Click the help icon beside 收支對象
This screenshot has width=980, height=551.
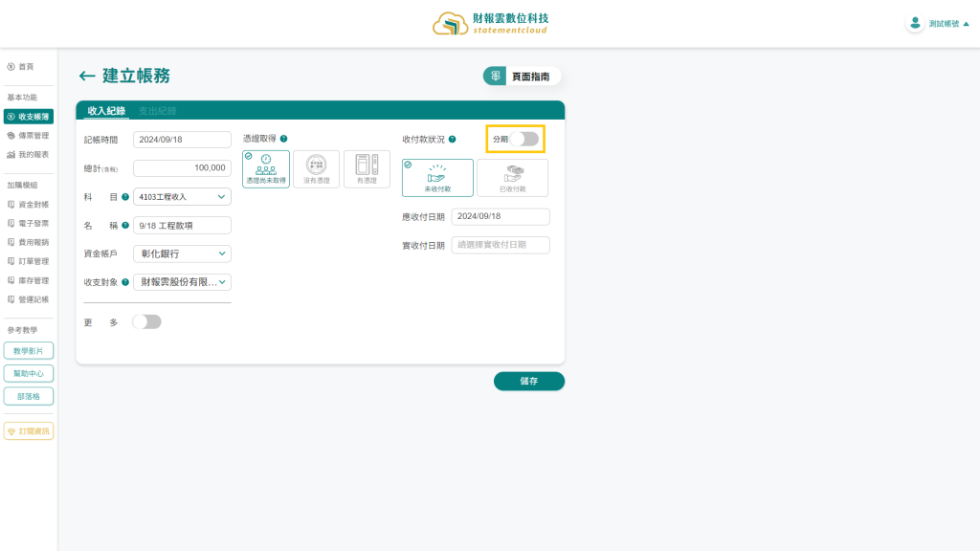click(125, 282)
